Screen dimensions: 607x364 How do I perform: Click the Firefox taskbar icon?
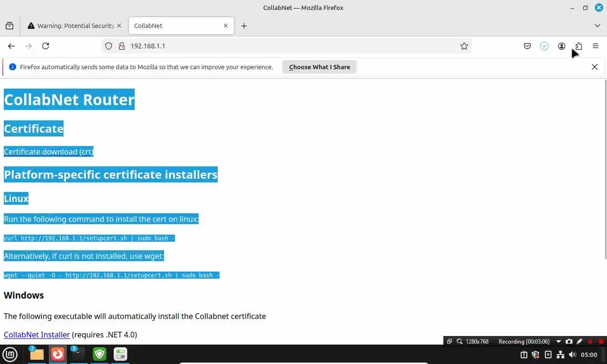coord(58,354)
